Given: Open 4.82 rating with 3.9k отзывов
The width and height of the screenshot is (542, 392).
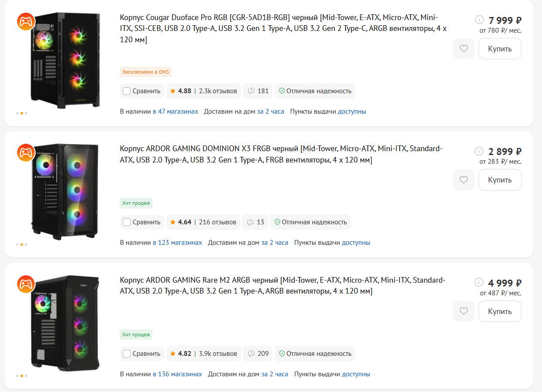Looking at the screenshot, I should coord(203,354).
